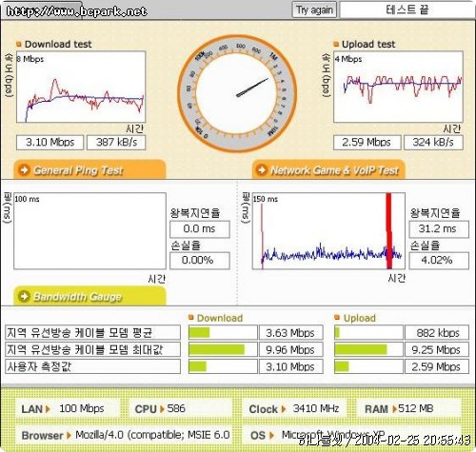Click the 9.96 Mbps download bar
Screen dimensions: 476x452
223,349
